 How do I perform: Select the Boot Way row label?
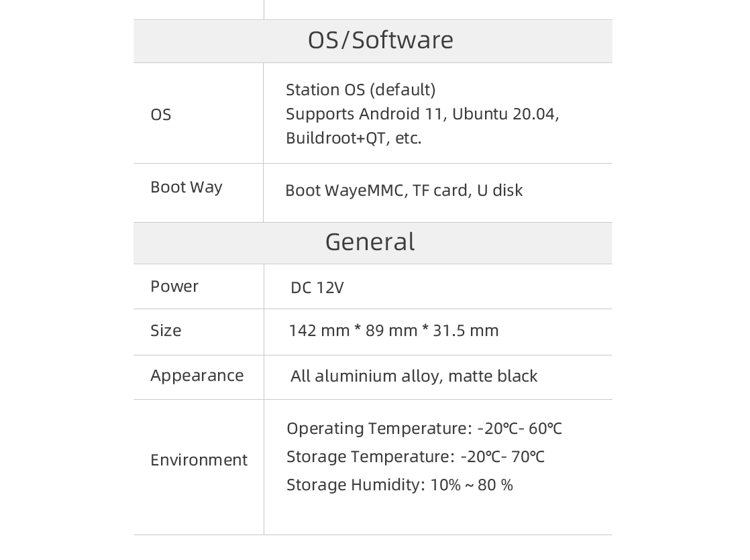tap(186, 187)
